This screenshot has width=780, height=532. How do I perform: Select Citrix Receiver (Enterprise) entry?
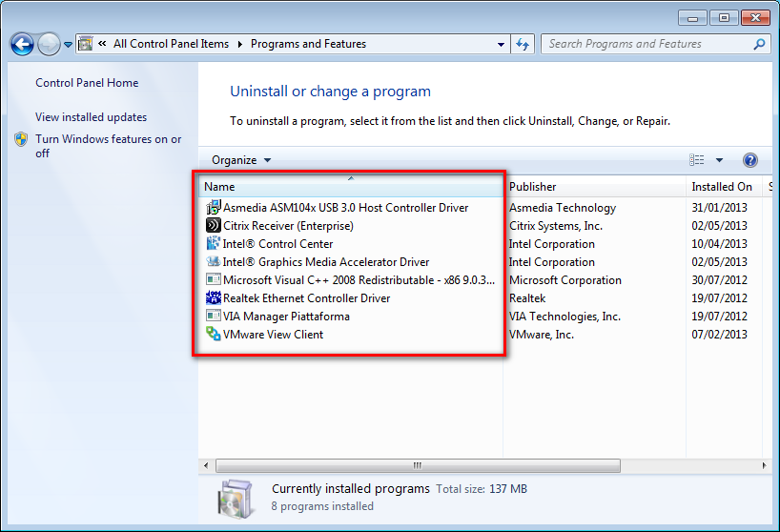[288, 226]
